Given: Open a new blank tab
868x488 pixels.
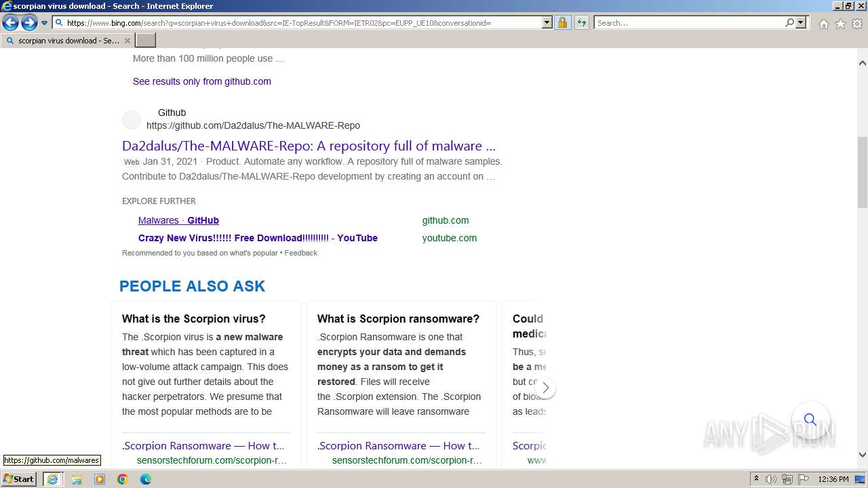Looking at the screenshot, I should tap(146, 41).
